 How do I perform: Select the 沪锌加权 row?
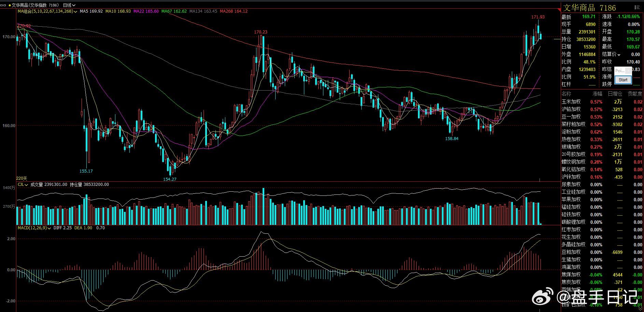point(602,177)
